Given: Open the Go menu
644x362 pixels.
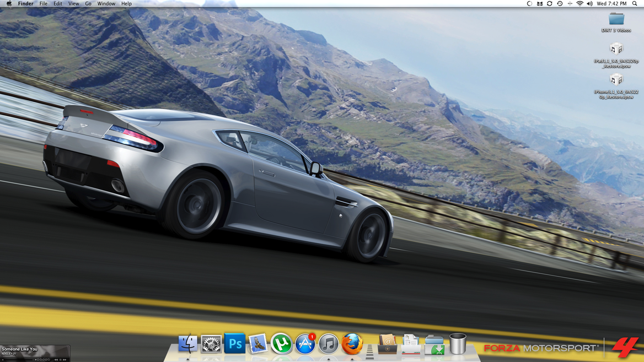Looking at the screenshot, I should pos(88,4).
